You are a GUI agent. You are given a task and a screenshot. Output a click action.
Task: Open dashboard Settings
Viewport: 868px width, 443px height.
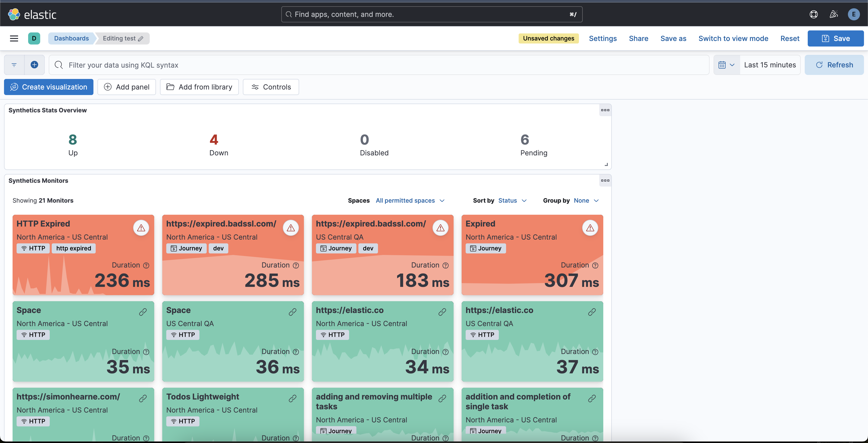(603, 38)
